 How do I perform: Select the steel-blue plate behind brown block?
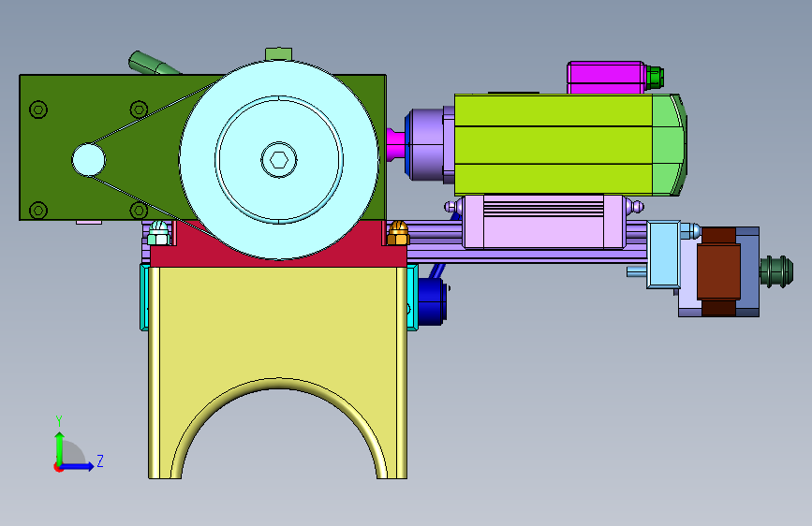[x=747, y=271]
